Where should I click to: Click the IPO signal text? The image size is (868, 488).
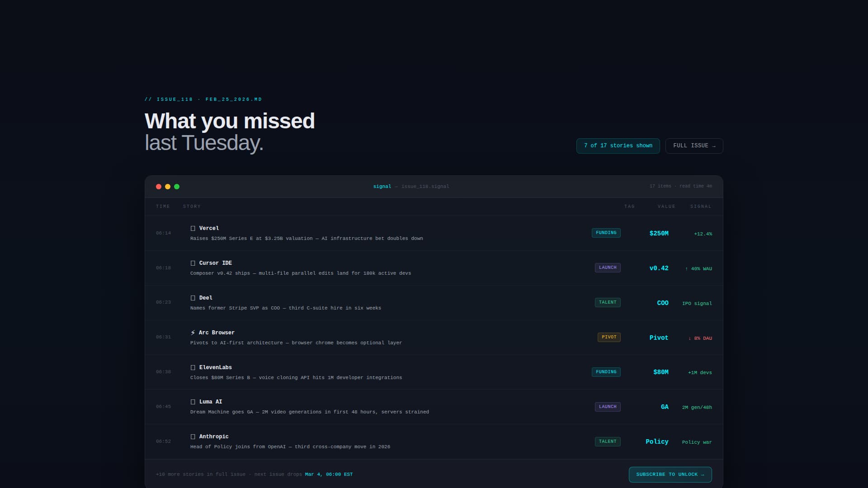697,304
